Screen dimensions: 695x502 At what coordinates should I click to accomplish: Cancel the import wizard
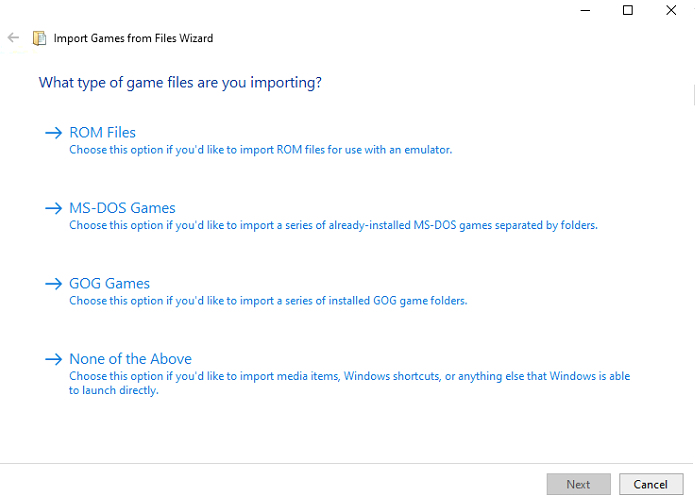click(651, 484)
